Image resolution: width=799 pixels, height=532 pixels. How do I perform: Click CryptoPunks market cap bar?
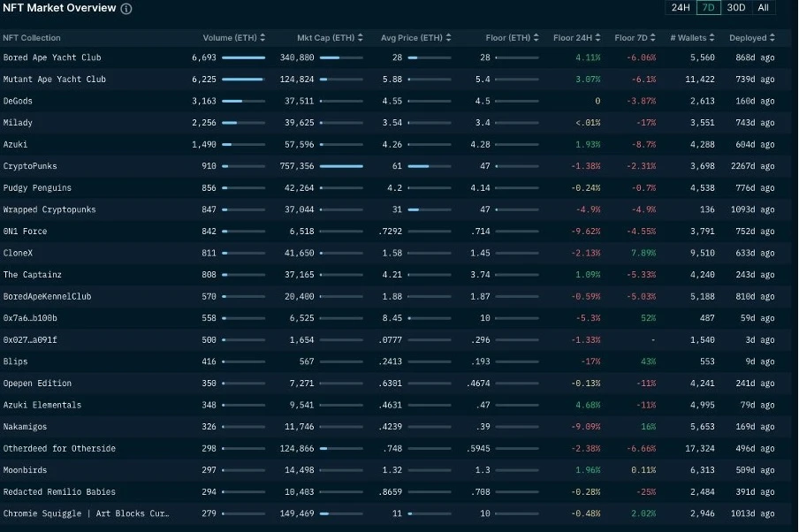341,166
